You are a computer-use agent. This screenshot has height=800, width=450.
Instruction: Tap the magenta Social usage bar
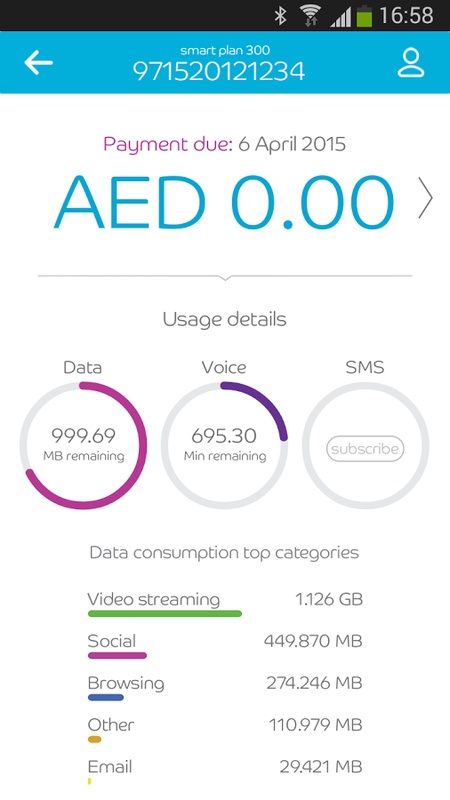pos(117,656)
